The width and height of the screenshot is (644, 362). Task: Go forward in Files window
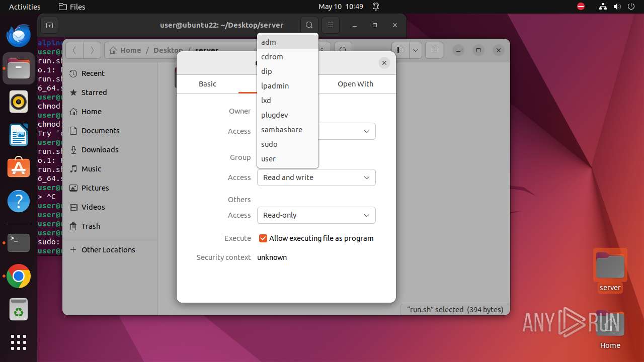[92, 50]
